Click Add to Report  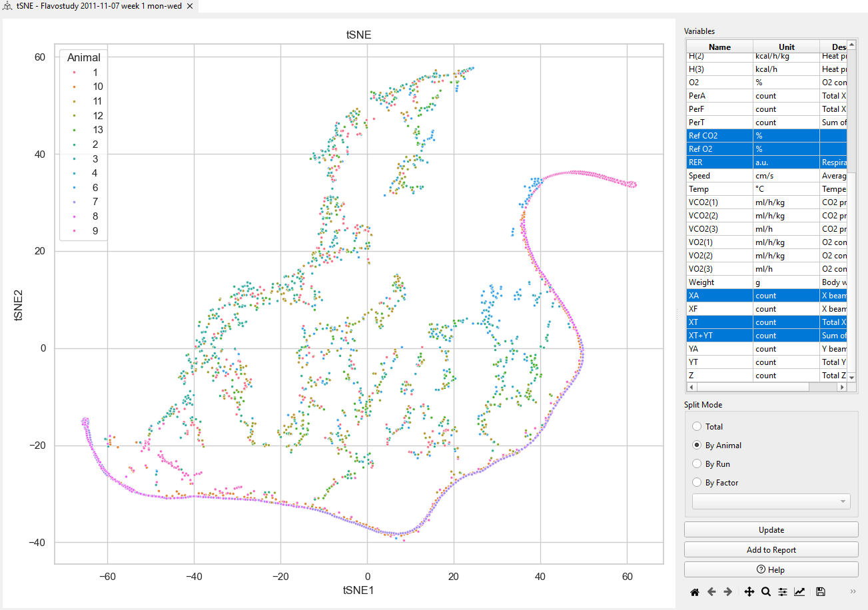click(x=771, y=549)
